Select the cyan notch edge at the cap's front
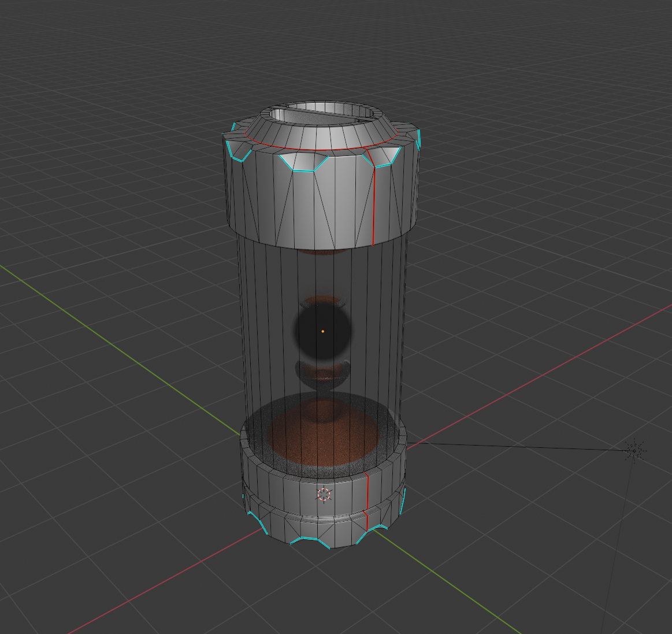The width and height of the screenshot is (672, 634). 303,170
